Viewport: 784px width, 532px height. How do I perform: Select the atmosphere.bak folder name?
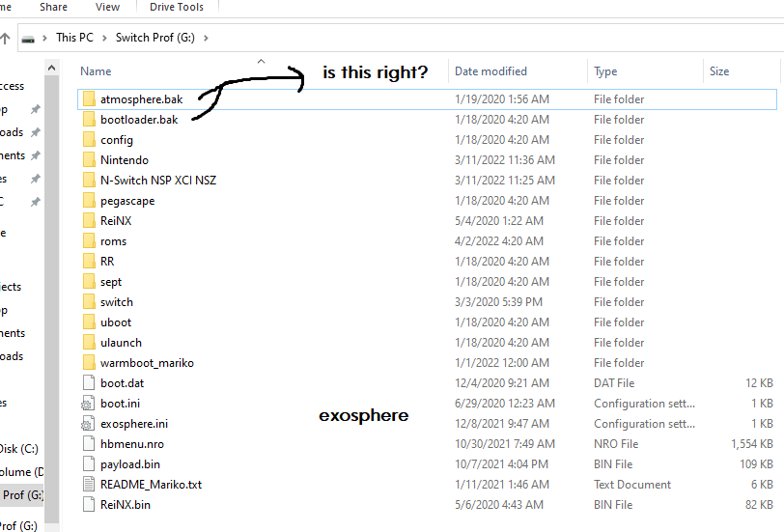[142, 99]
